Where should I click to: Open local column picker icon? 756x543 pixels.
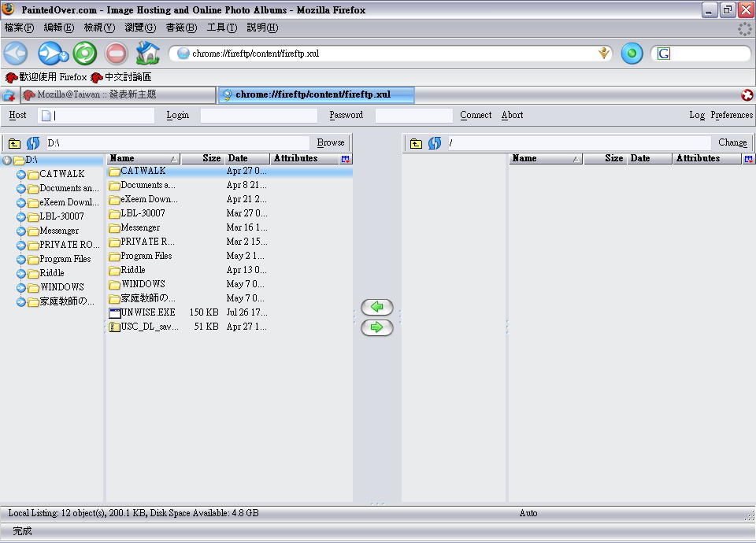click(x=346, y=159)
